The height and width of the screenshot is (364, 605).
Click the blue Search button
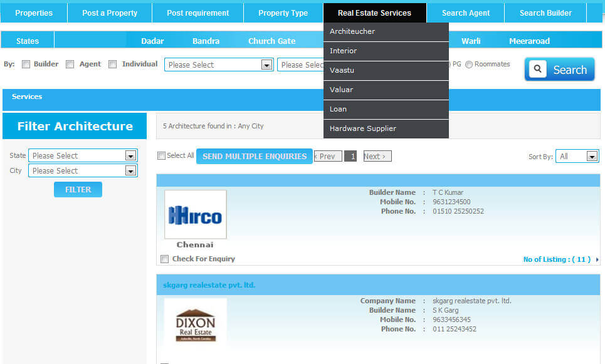tap(560, 70)
